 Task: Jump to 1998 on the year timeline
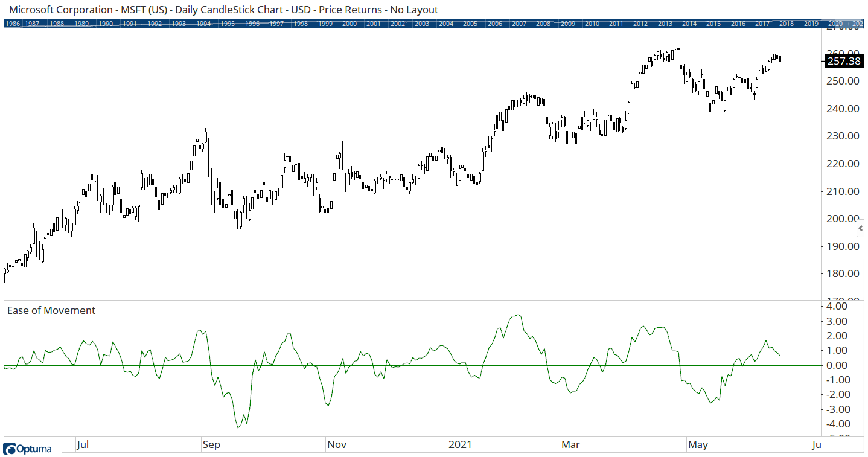click(x=301, y=24)
